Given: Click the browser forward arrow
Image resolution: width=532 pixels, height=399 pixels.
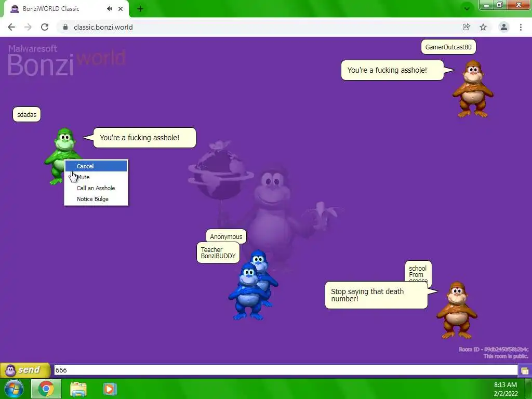Looking at the screenshot, I should point(28,27).
